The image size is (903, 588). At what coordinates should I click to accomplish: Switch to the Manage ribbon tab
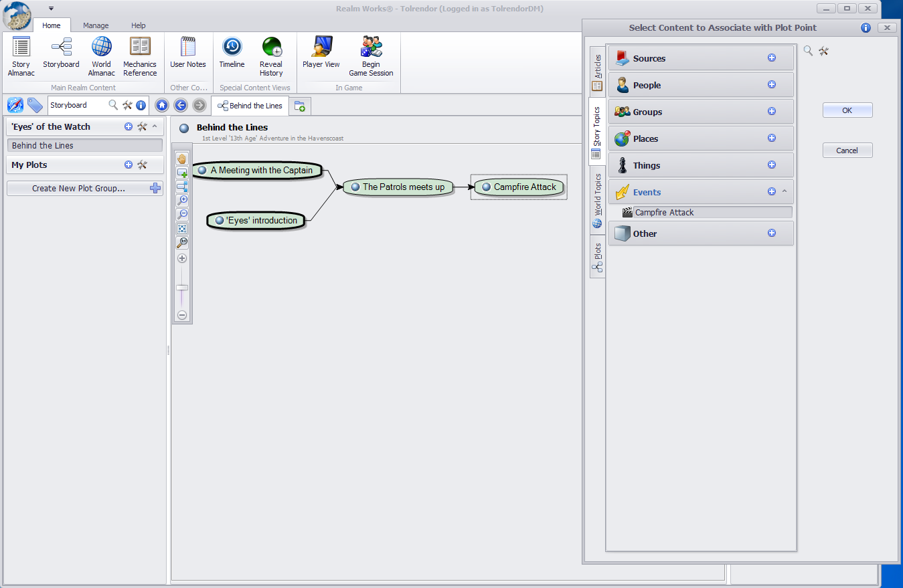tap(96, 25)
